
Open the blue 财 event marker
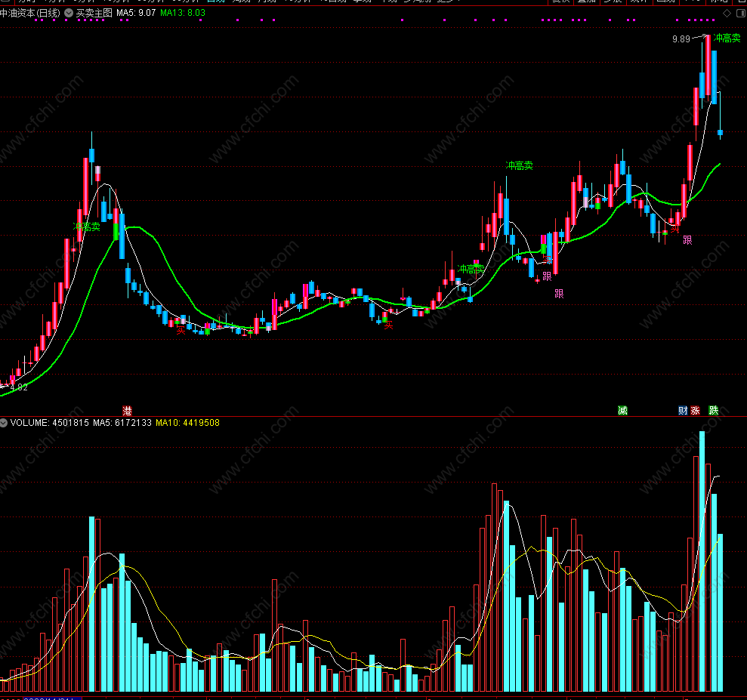tap(683, 411)
